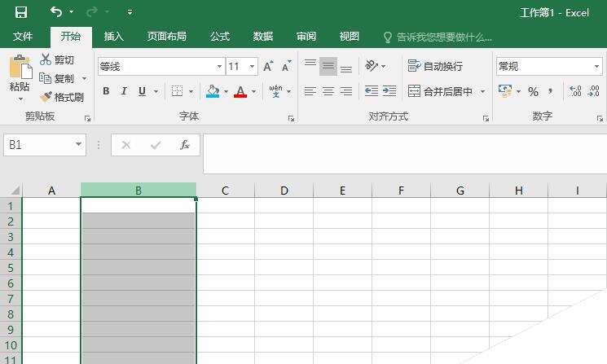Open the alignment settings dialog launcher
The width and height of the screenshot is (607, 364).
[x=486, y=119]
